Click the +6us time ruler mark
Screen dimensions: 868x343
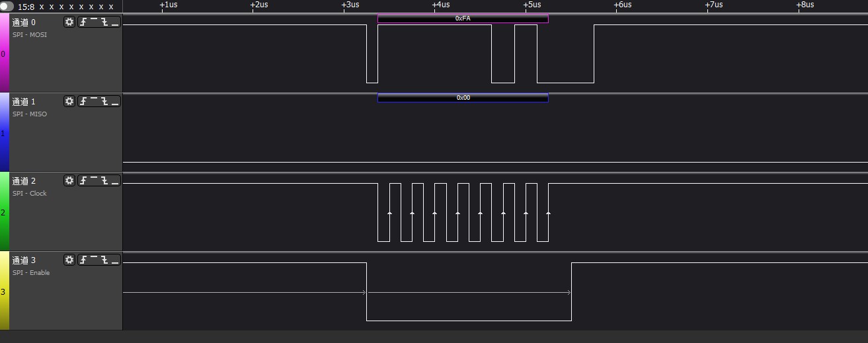point(623,5)
